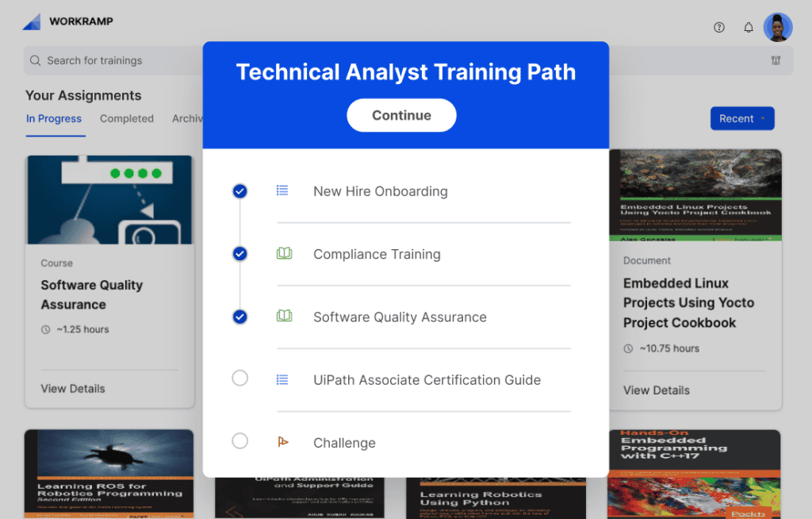Open the user profile avatar

(x=778, y=27)
